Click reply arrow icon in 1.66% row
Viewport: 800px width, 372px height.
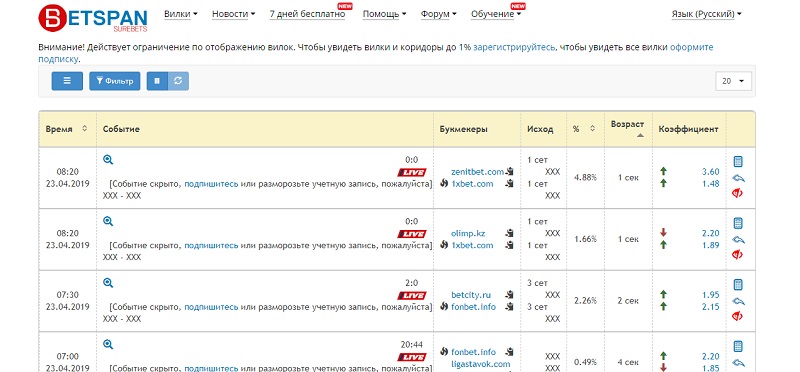click(x=738, y=239)
